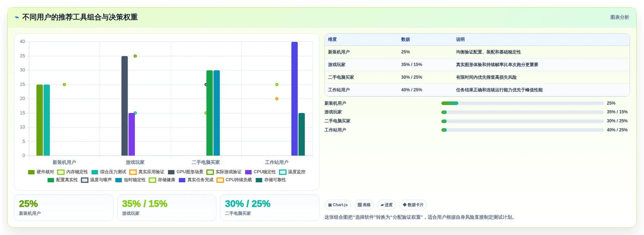Click the 存储健康 legend color box

coord(153,180)
